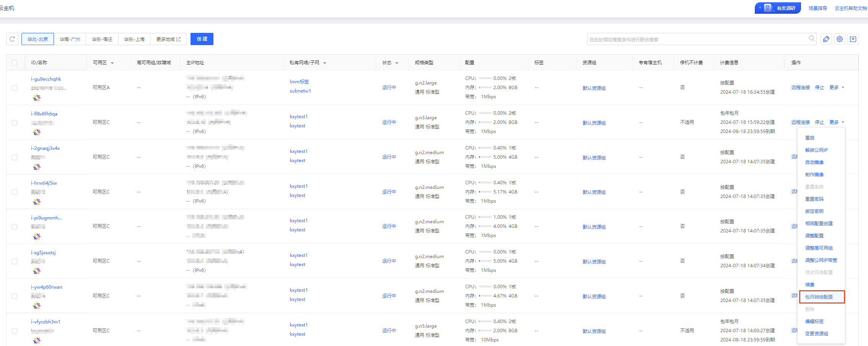Click the OS image icon under i-sg5jxsotsj
Image resolution: width=868 pixels, height=346 pixels.
pyautogui.click(x=37, y=271)
